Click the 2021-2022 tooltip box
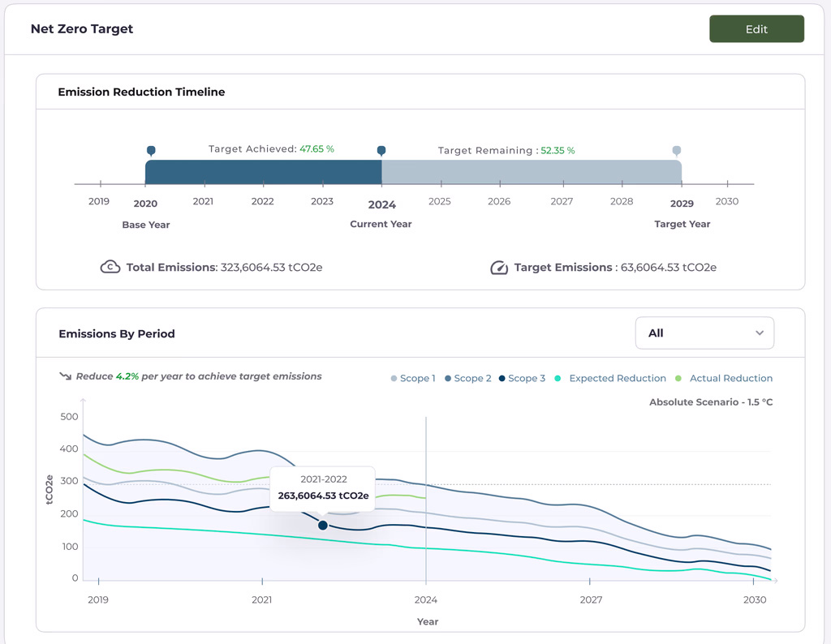This screenshot has width=831, height=644. coord(323,488)
